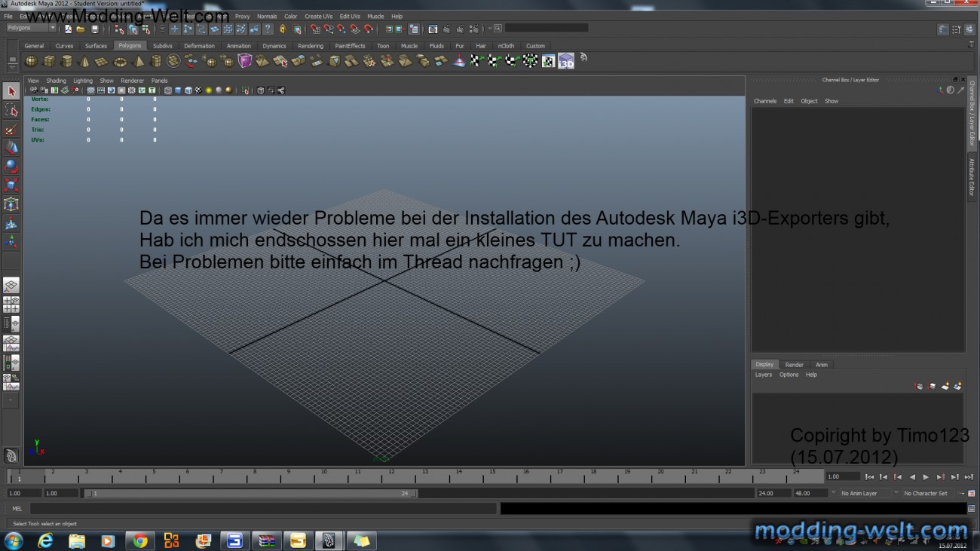Click the save scene icon

(x=94, y=29)
